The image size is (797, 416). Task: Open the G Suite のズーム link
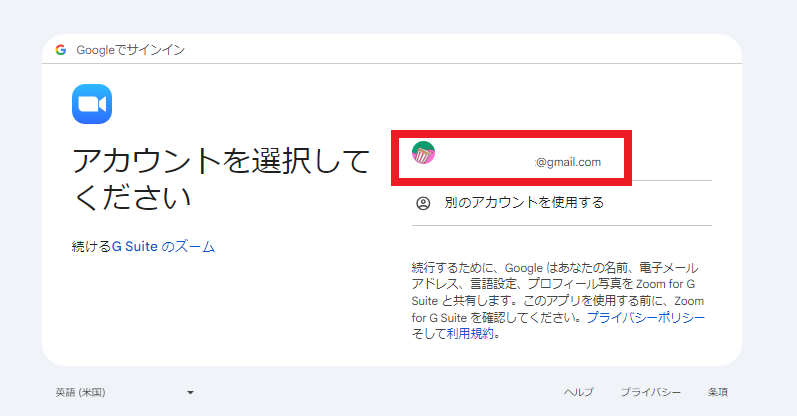pyautogui.click(x=163, y=246)
